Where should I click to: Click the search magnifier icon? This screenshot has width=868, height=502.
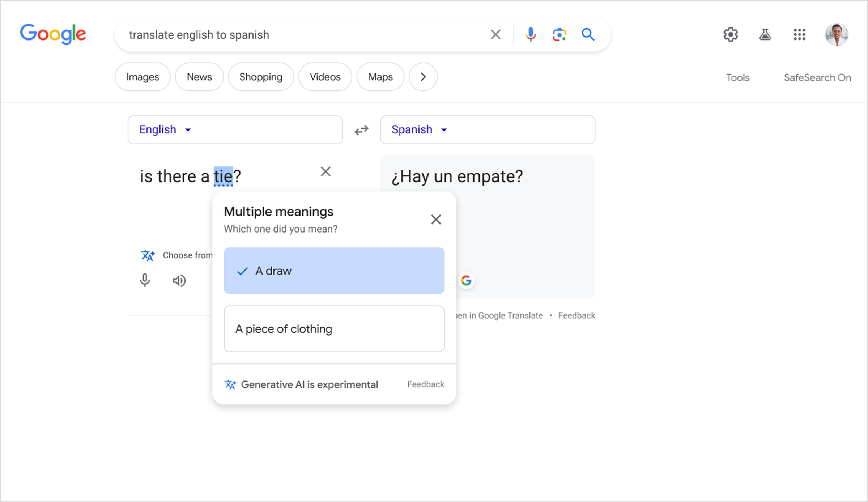point(588,34)
